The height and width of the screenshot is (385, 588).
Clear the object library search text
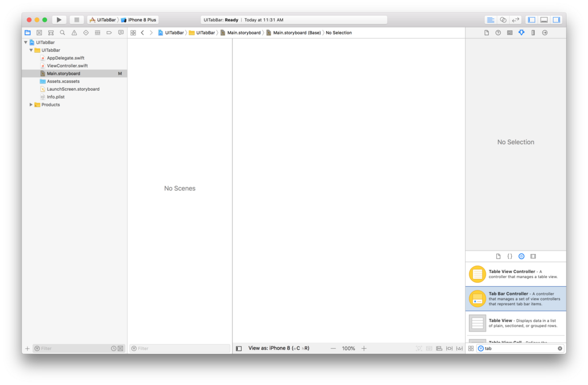click(560, 349)
